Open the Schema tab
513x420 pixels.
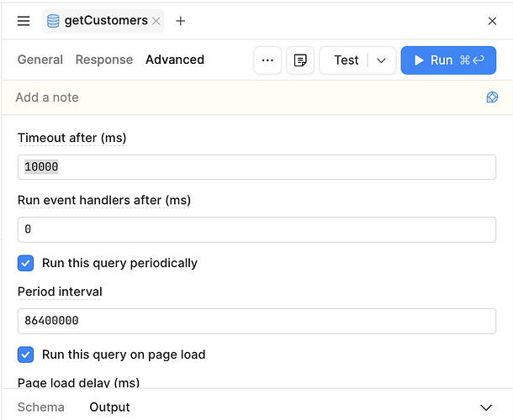click(41, 407)
